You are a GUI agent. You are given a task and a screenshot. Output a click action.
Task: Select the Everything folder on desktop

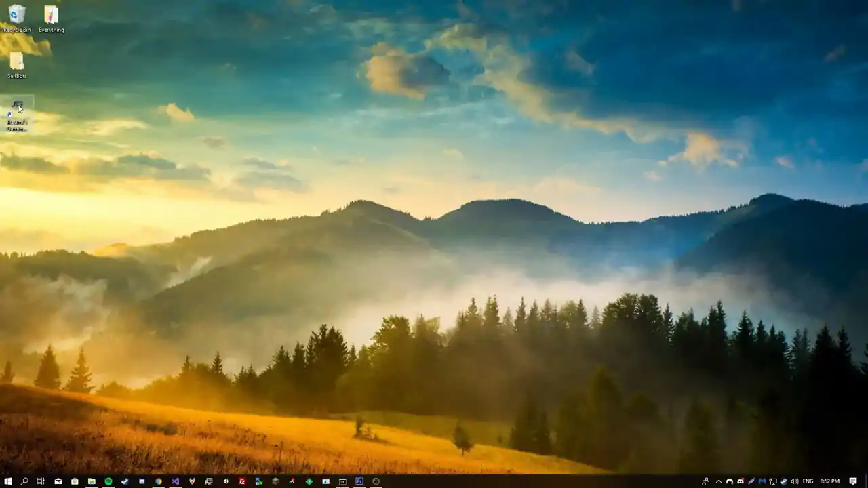click(51, 18)
